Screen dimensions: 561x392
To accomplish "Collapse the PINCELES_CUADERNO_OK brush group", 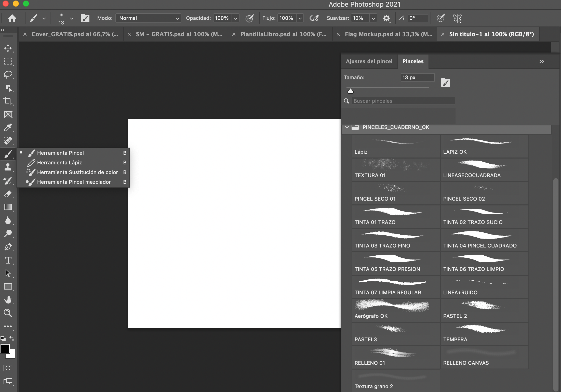I will [x=347, y=127].
